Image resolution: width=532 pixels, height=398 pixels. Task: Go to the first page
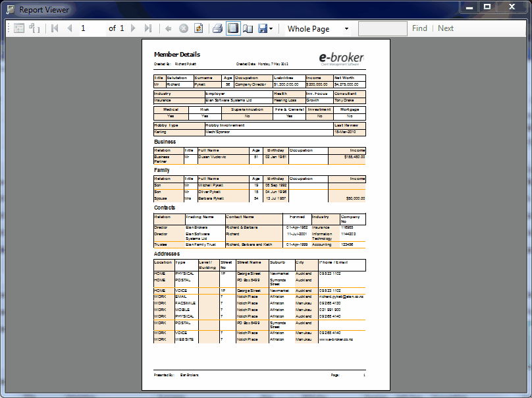(55, 28)
